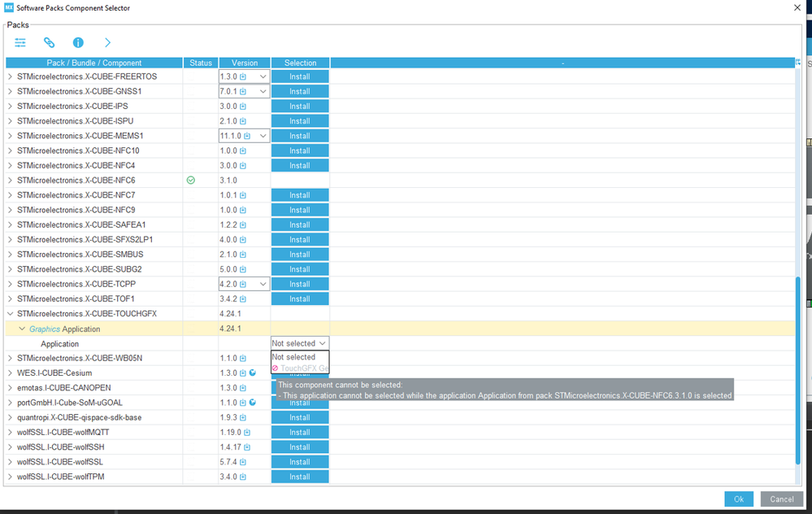This screenshot has width=812, height=514.
Task: Choose 'Not selected' option in dropdown list
Action: pyautogui.click(x=300, y=357)
